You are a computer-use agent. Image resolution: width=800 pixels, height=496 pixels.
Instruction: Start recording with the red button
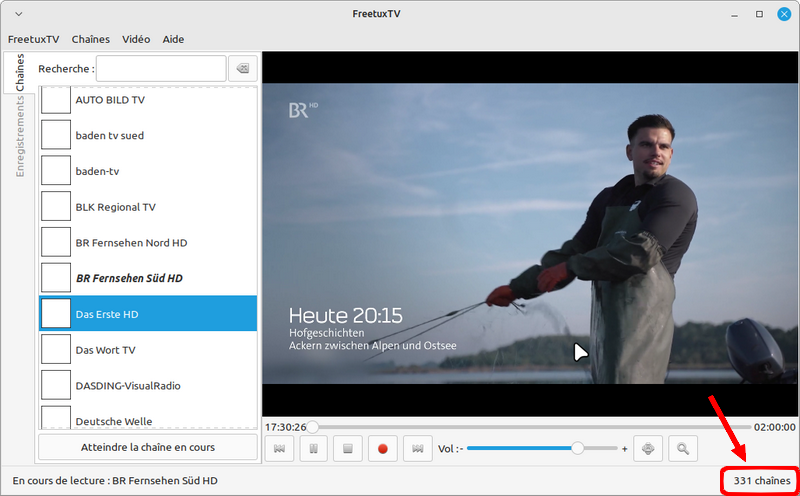point(383,449)
